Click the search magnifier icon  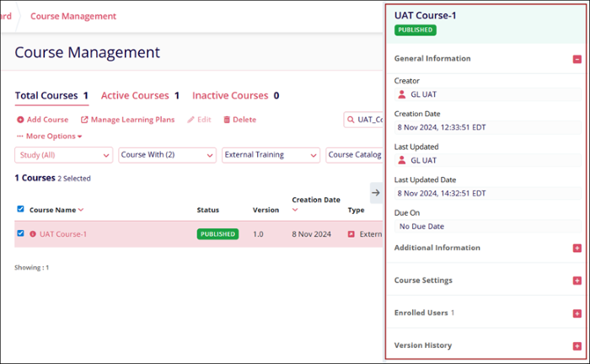click(x=350, y=120)
